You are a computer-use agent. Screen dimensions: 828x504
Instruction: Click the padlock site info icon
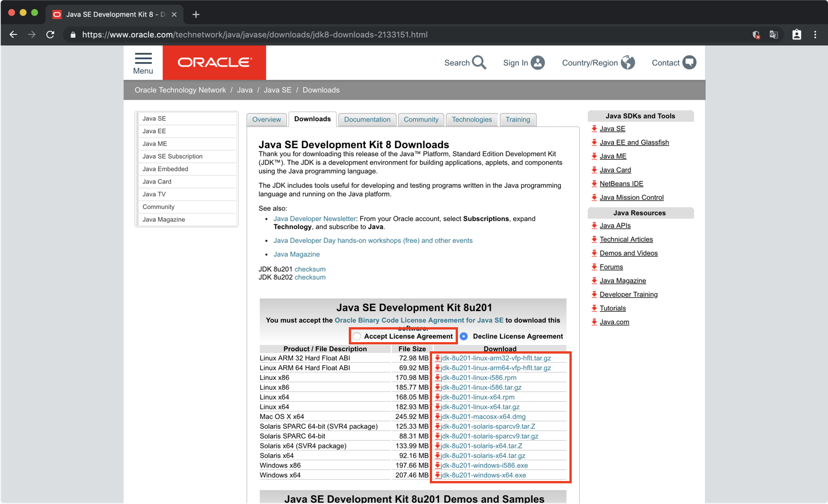click(x=73, y=35)
